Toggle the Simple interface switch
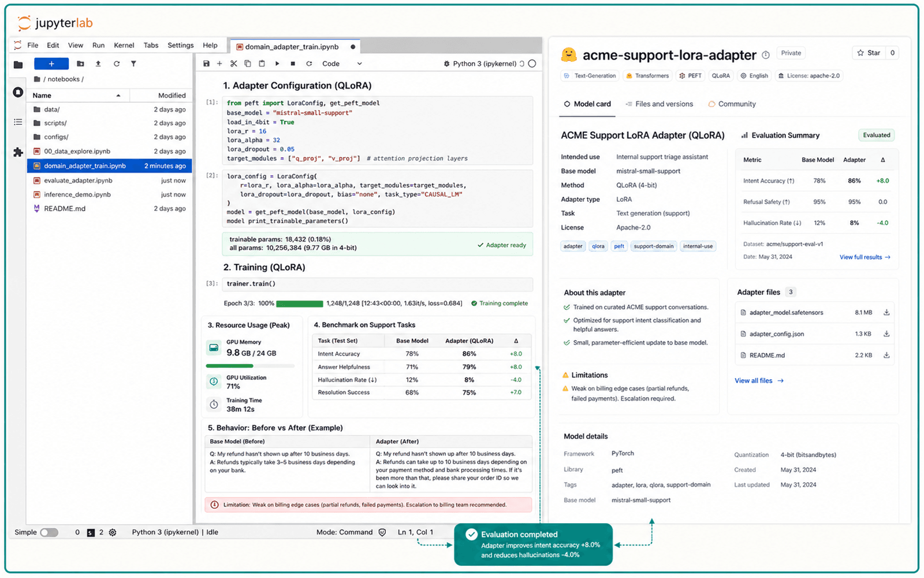924x578 pixels. click(49, 532)
